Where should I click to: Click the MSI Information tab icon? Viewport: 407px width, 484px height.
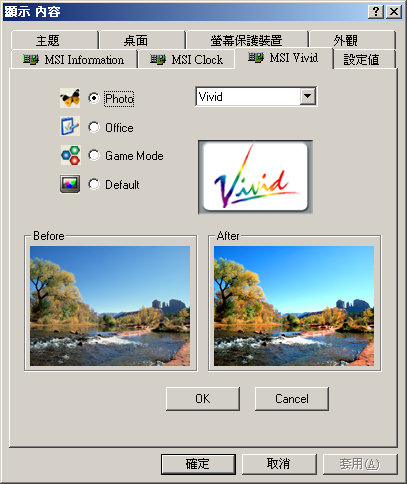31,60
